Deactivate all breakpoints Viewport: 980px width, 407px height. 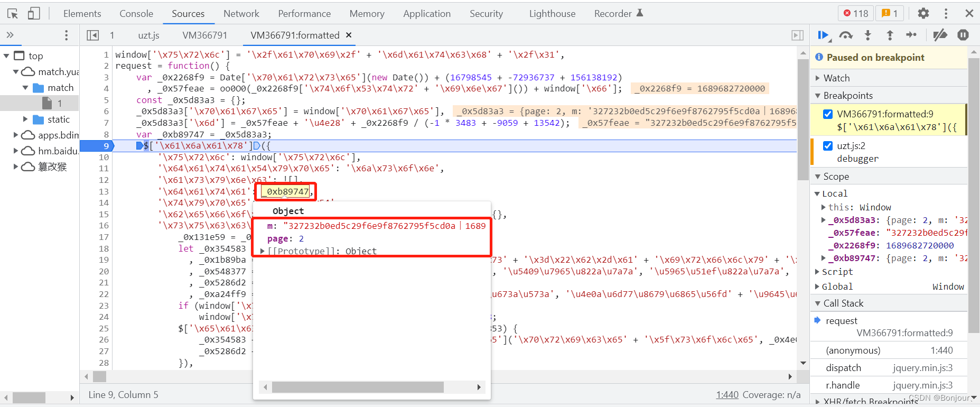pos(940,35)
